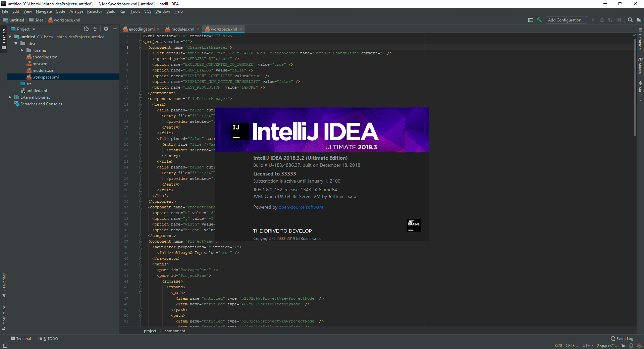Click the .idea breadcrumb in the navigation bar
Image resolution: width=644 pixels, height=349 pixels.
point(36,20)
